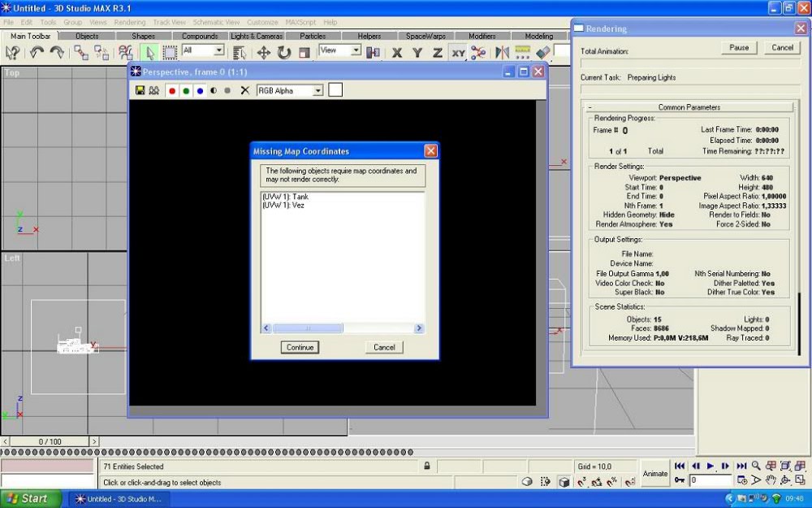Switch to the Shapes tab
Viewport: 812px width, 508px height.
[x=143, y=36]
